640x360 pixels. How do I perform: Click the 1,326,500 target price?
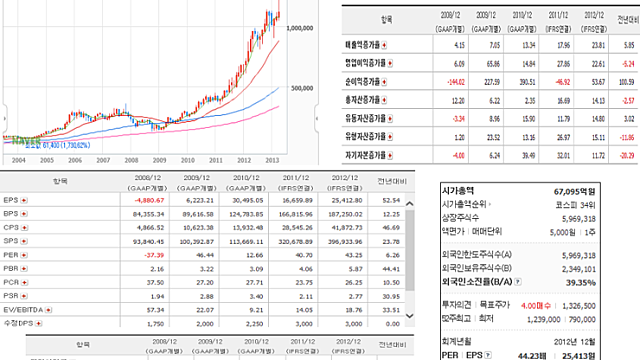coord(579,306)
